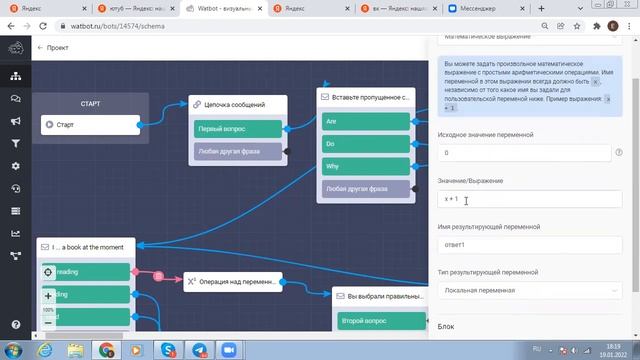
Task: Open the dialogs chat icon in sidebar
Action: pyautogui.click(x=16, y=99)
